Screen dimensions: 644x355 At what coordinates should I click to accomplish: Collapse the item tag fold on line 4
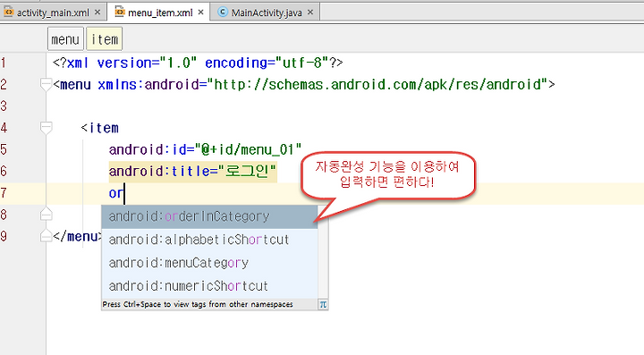coord(46,128)
